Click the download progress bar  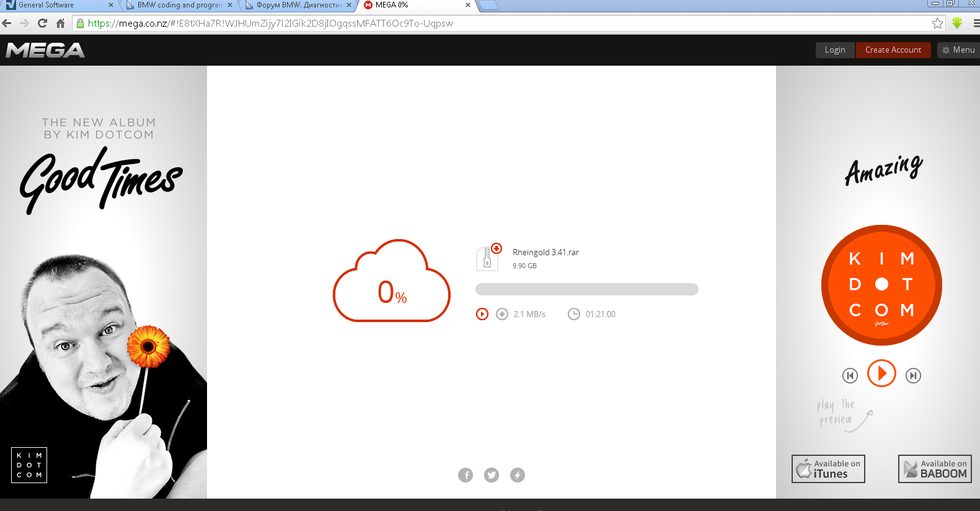click(587, 289)
